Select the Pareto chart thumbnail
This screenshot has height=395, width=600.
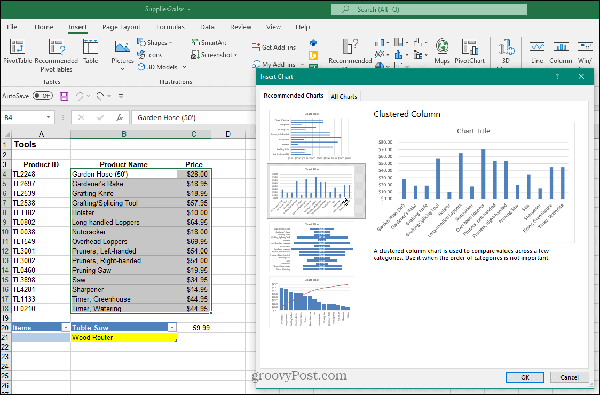pos(311,302)
